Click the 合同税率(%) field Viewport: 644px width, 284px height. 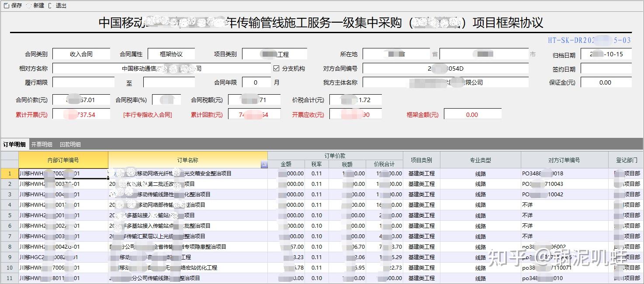tap(166, 100)
